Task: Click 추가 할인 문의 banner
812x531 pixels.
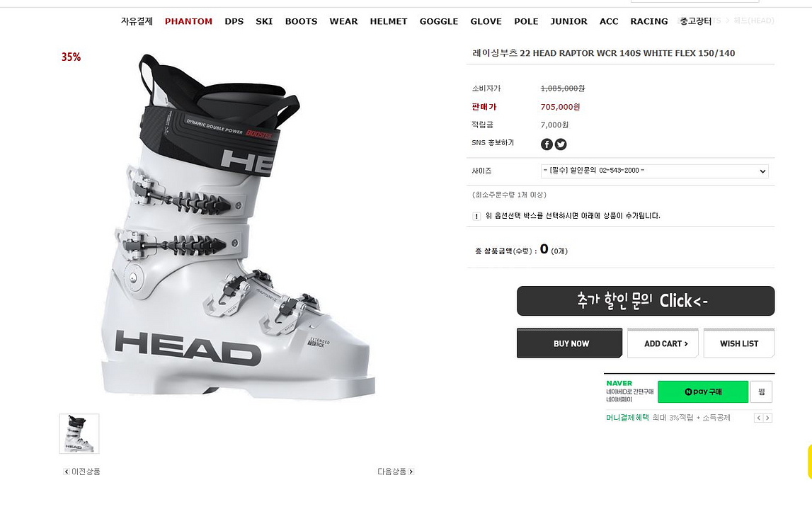Action: [646, 301]
